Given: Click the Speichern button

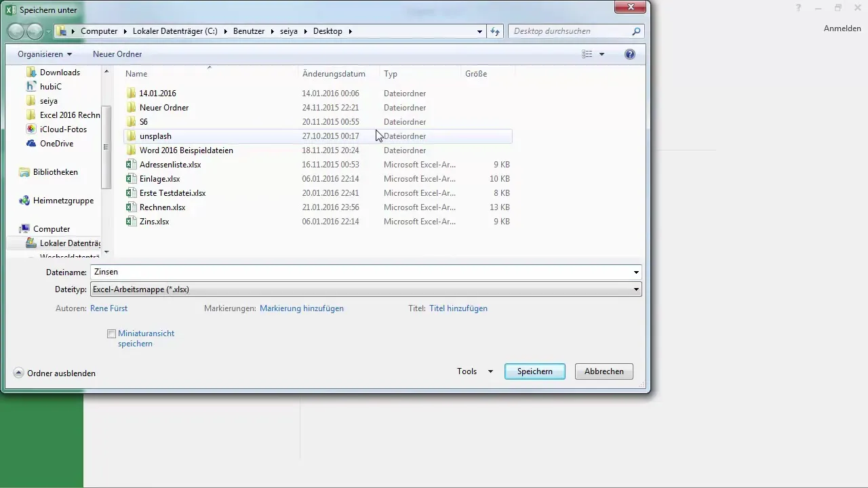Looking at the screenshot, I should click(x=535, y=371).
